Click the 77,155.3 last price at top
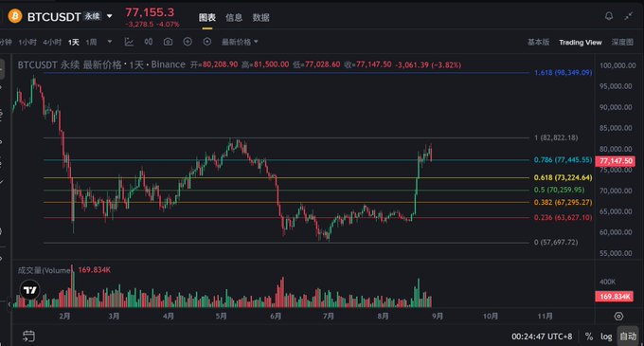This screenshot has height=346, width=644. point(150,12)
